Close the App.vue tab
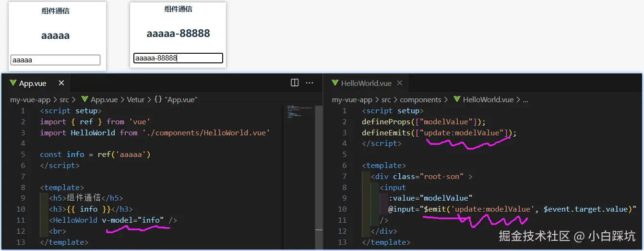This screenshot has height=251, width=644. [61, 83]
